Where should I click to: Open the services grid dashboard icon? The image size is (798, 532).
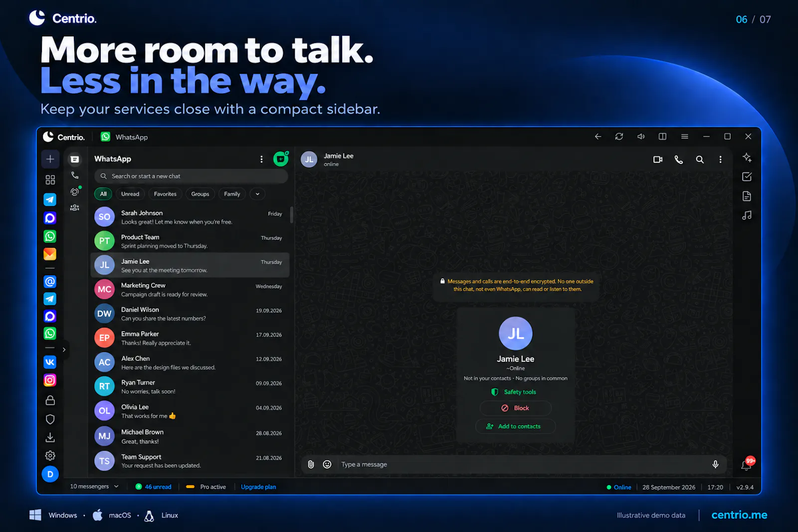(x=50, y=179)
